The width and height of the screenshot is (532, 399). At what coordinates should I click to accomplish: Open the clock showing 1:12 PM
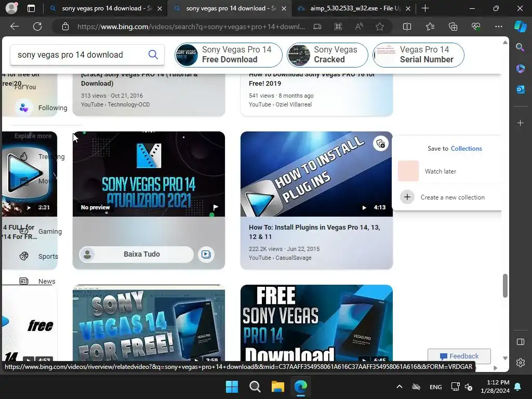(x=495, y=387)
